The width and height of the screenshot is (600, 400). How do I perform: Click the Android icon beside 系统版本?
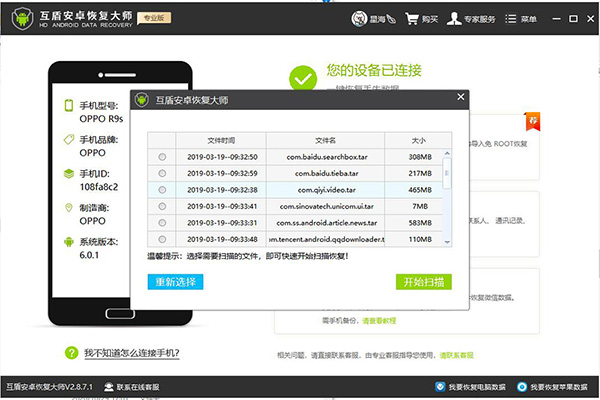[x=69, y=242]
